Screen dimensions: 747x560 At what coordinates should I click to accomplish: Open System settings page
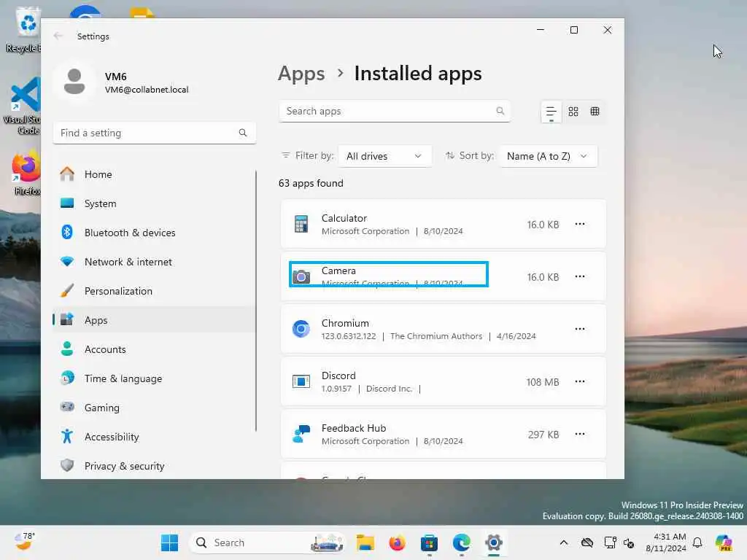click(154, 203)
